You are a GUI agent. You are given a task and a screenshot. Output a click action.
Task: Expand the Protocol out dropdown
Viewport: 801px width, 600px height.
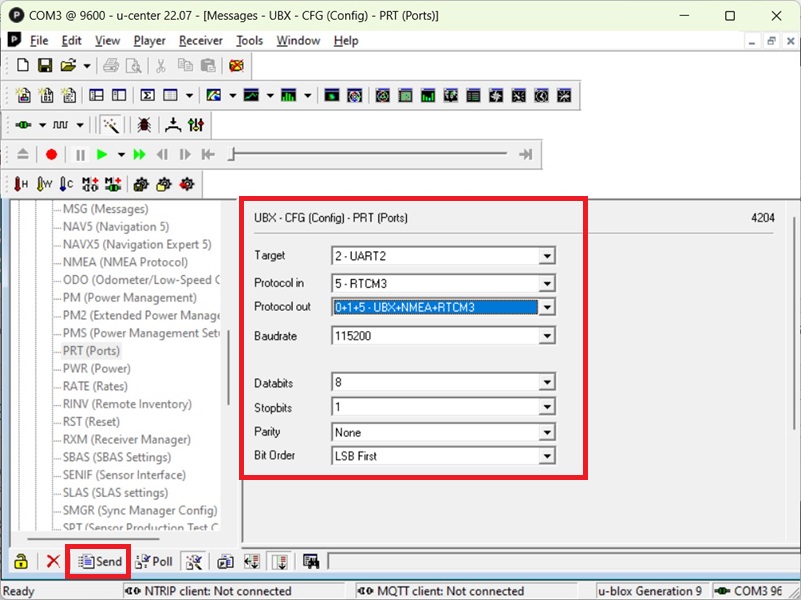click(547, 307)
